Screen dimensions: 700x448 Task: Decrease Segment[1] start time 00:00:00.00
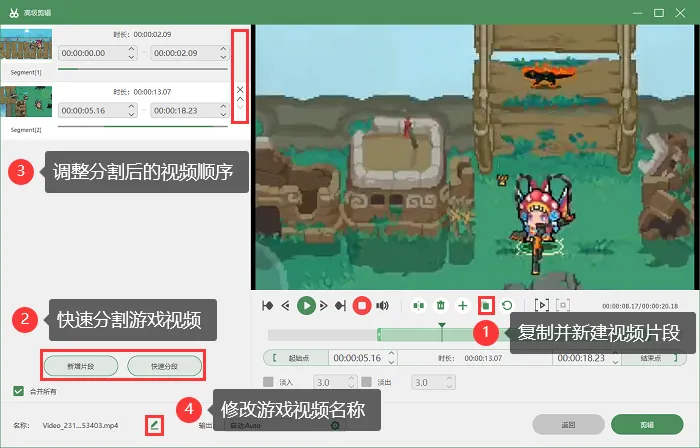[x=131, y=57]
